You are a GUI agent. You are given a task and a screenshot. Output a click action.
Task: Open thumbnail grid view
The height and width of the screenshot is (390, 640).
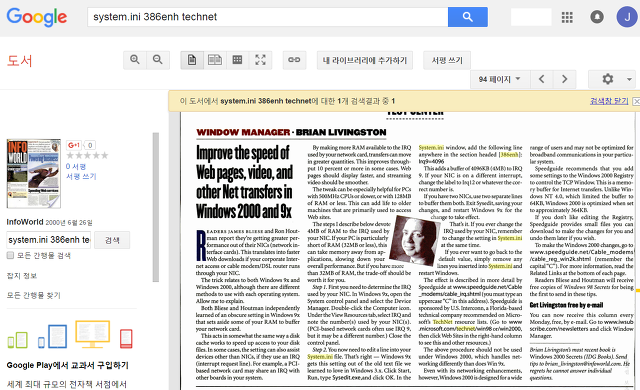[x=237, y=60]
